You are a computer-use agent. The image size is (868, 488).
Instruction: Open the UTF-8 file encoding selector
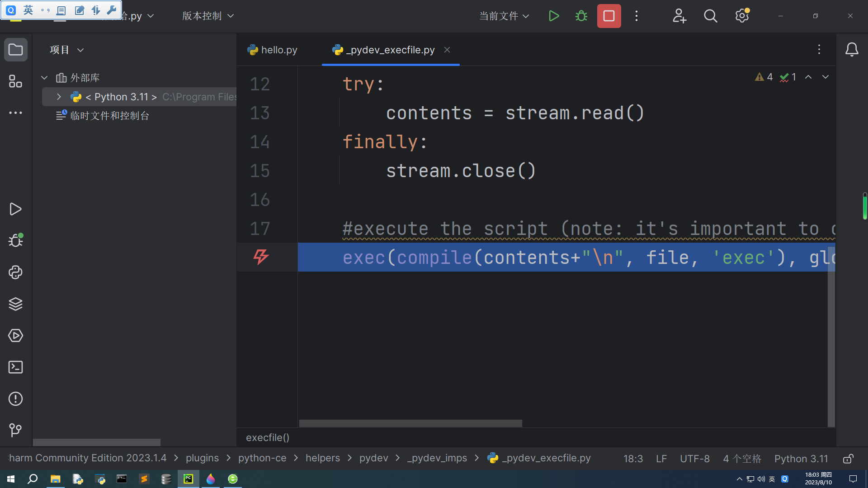click(695, 459)
